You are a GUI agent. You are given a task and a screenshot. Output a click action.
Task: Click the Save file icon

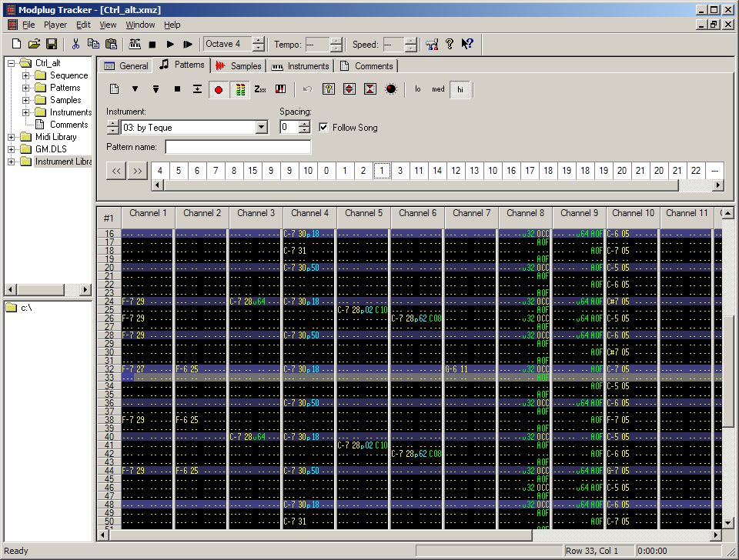point(52,44)
